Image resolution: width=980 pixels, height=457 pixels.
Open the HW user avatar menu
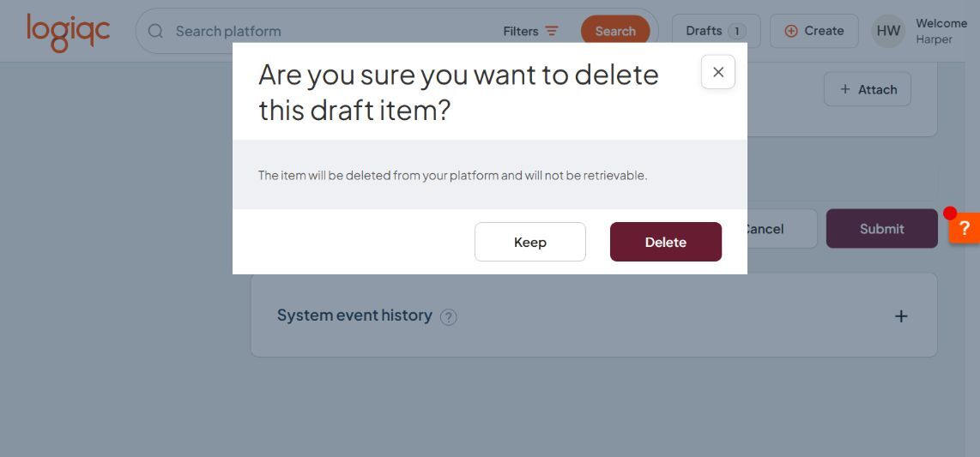pyautogui.click(x=888, y=31)
